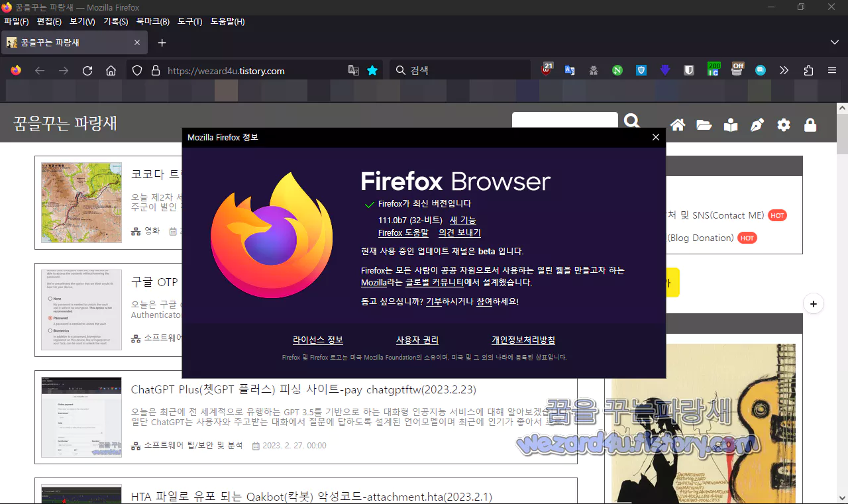Click the page's vertical scrollbar thumb
The width and height of the screenshot is (848, 504).
click(843, 132)
